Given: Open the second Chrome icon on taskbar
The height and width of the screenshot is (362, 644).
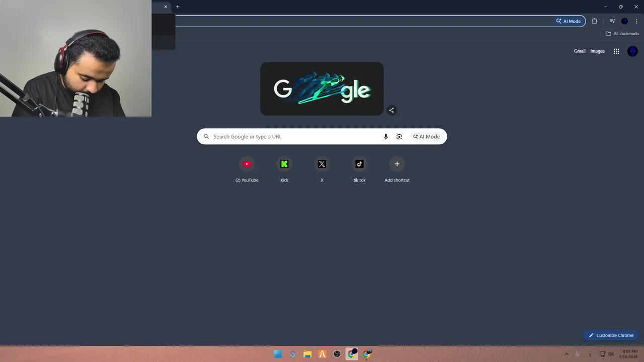Looking at the screenshot, I should point(367,354).
